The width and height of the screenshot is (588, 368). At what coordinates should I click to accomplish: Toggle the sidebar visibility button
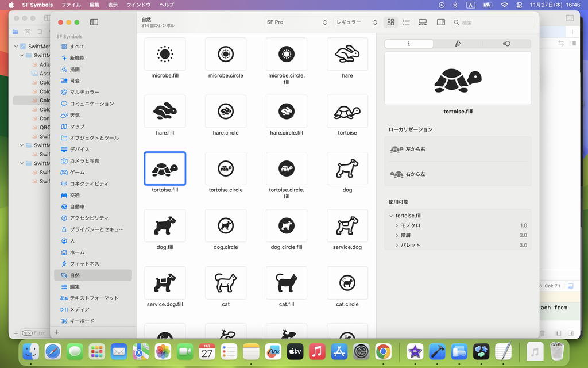point(94,22)
